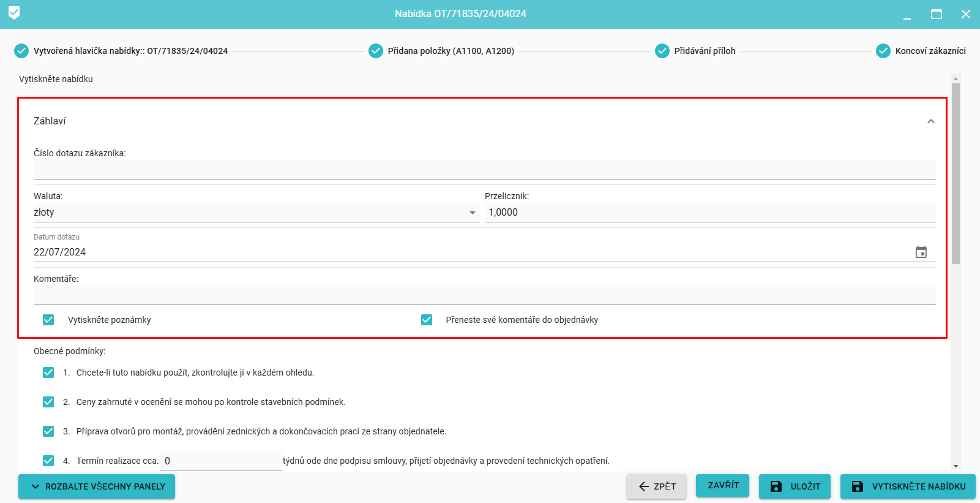Click the 'Koncoví zákazníci' step checkmark icon
The height and width of the screenshot is (503, 980).
[883, 51]
